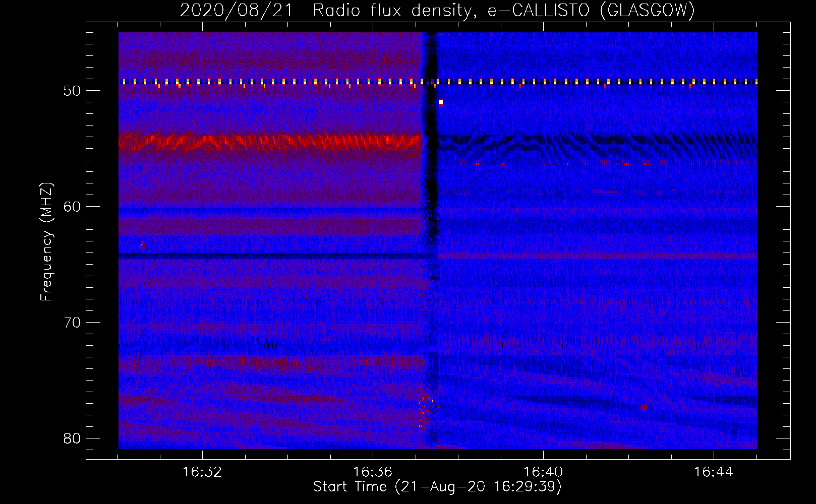The width and height of the screenshot is (816, 504).
Task: Click the 70 frequency tick label
Action: 72,323
